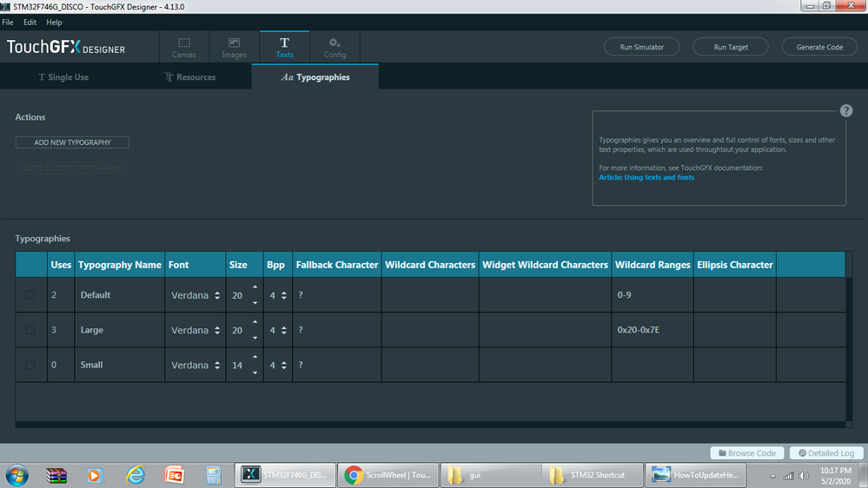The width and height of the screenshot is (868, 488).
Task: Launch Internet Explorer from the taskbar
Action: tap(135, 475)
